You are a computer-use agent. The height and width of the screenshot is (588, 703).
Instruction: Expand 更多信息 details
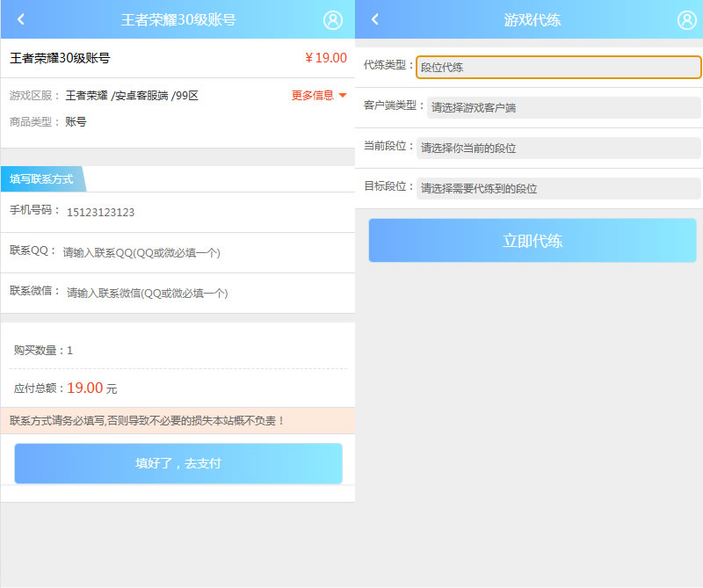coord(319,95)
